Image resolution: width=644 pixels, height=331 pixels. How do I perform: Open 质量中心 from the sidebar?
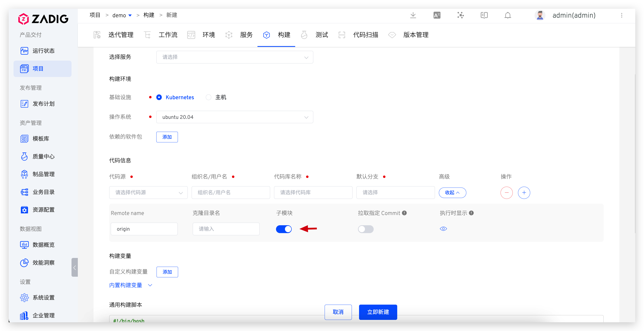click(43, 157)
